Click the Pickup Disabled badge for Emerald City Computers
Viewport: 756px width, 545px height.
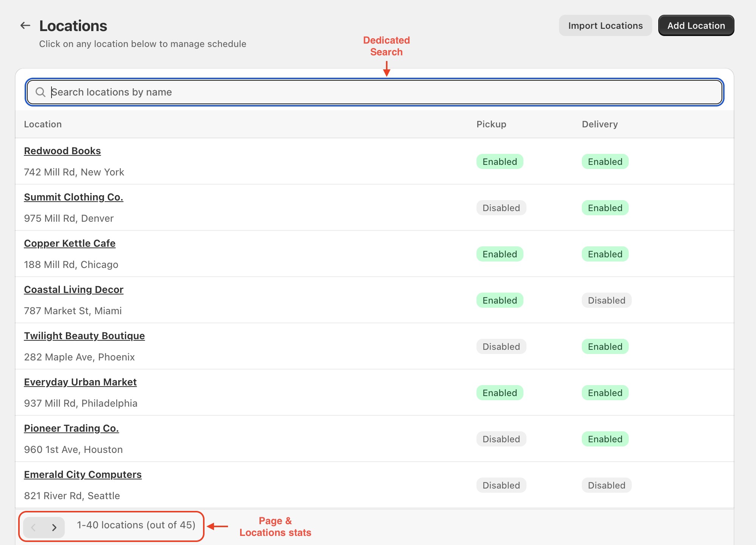pyautogui.click(x=501, y=485)
